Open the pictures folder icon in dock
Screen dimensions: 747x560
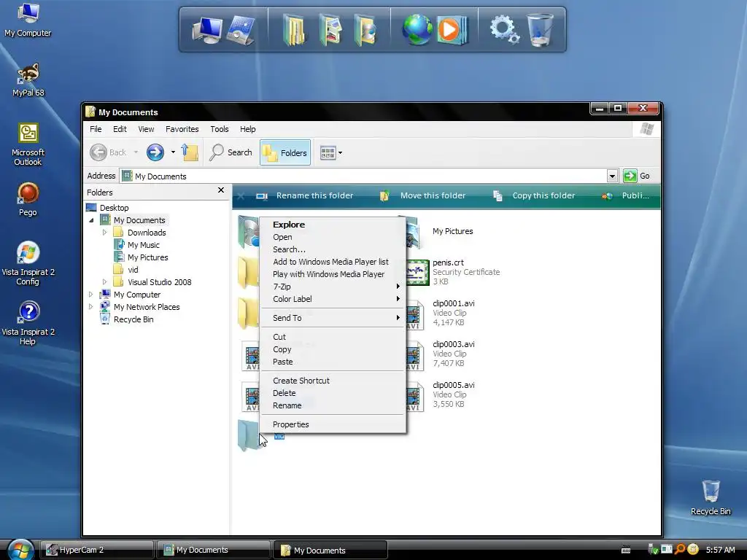click(330, 30)
